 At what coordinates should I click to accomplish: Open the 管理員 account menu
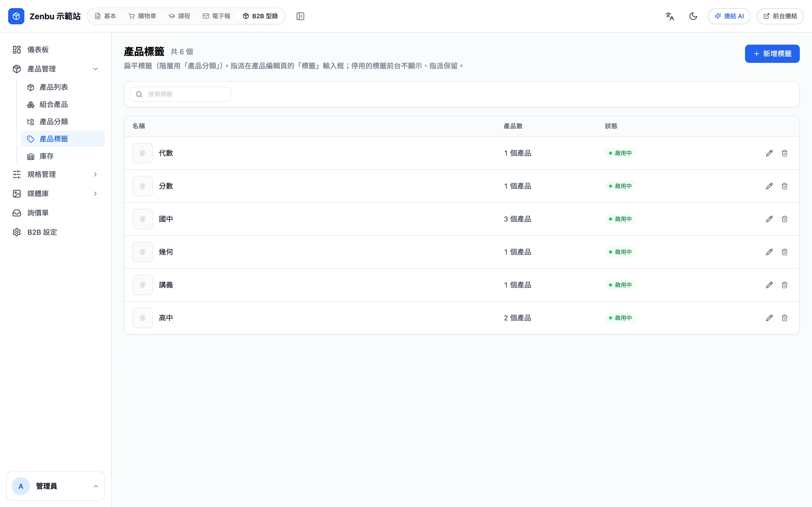56,486
